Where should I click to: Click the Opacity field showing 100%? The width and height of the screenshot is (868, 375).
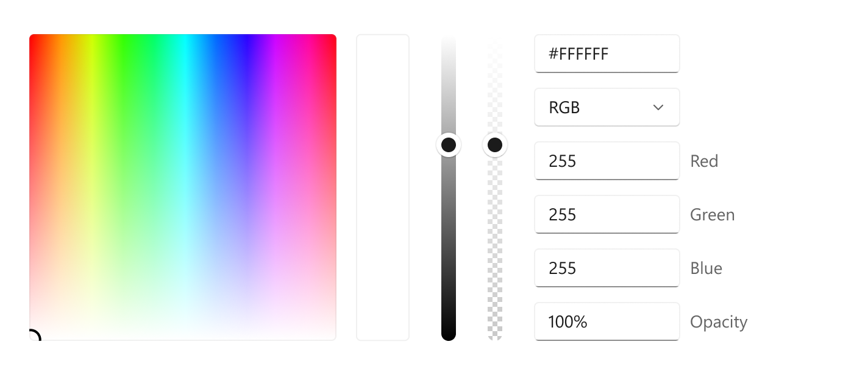[607, 321]
